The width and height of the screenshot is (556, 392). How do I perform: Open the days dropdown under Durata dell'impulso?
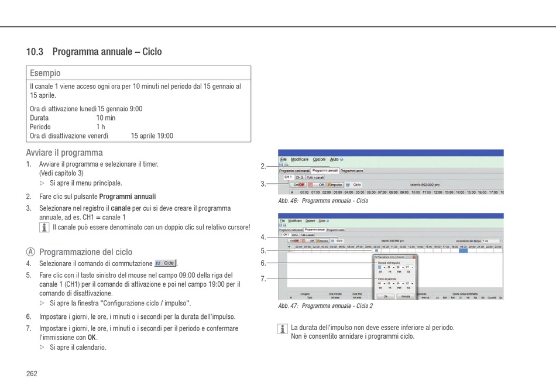381,267
